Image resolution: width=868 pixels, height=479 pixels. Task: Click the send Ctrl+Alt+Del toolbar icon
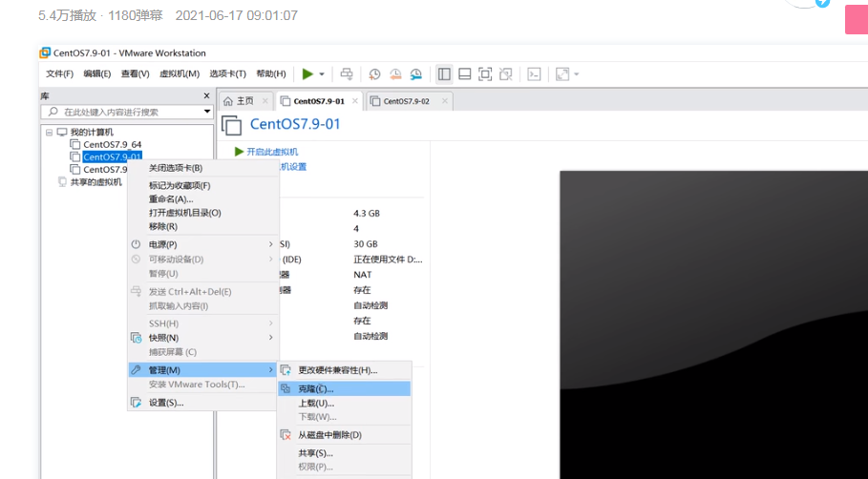[x=347, y=74]
